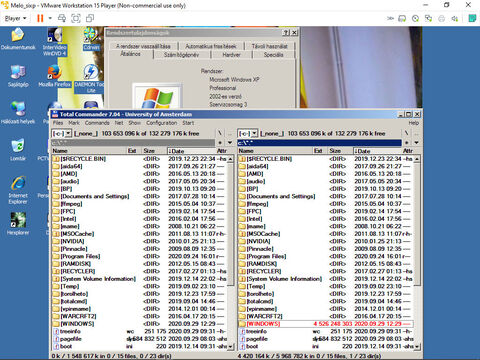Click the network adapter device icon in VMware toolbar
Image resolution: width=480 pixels, height=360 pixels.
(428, 19)
